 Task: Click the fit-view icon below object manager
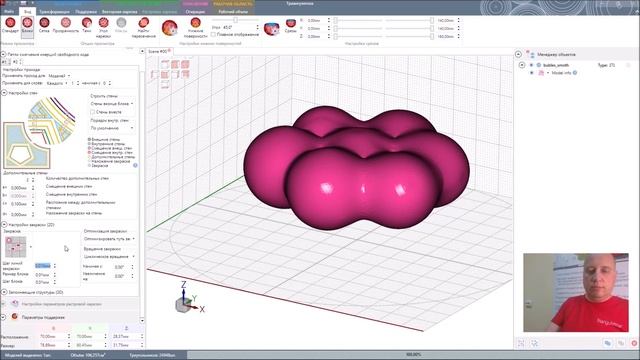pos(521,343)
